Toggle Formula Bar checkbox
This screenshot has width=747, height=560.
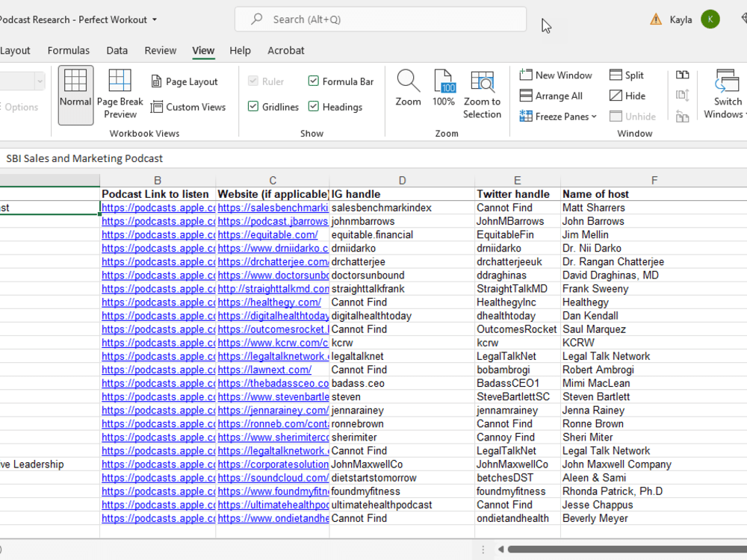click(314, 81)
